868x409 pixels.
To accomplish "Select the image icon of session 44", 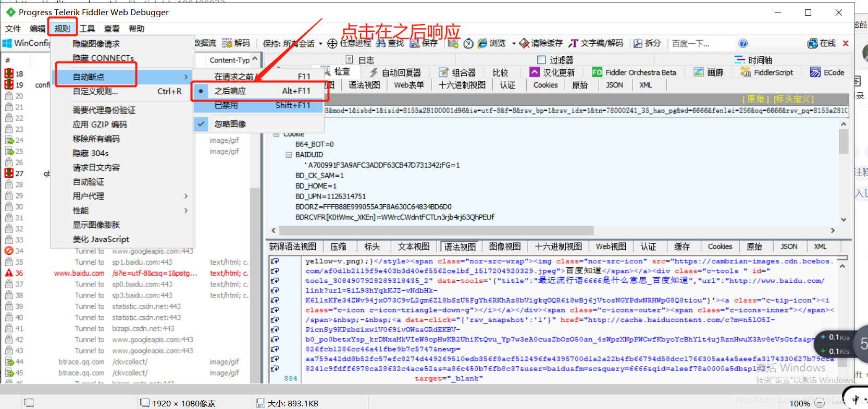I will click(x=9, y=362).
